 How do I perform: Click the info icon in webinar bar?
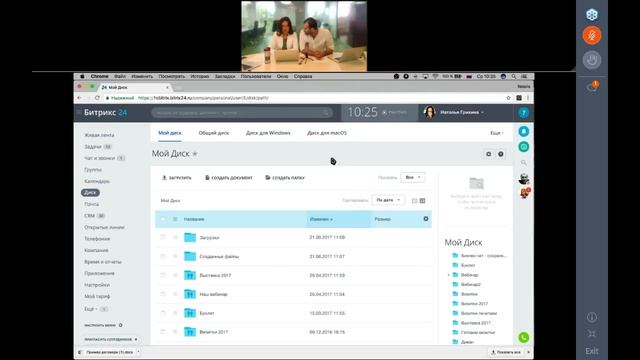tap(592, 317)
